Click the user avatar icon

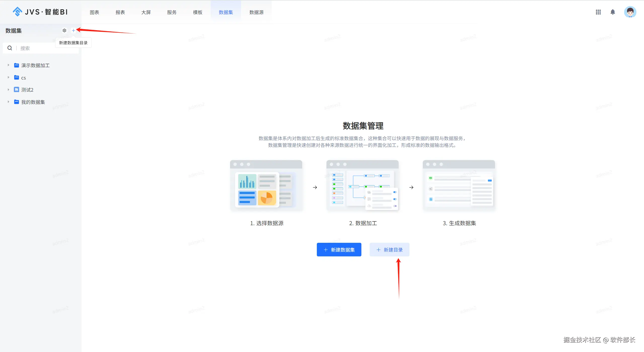tap(630, 12)
